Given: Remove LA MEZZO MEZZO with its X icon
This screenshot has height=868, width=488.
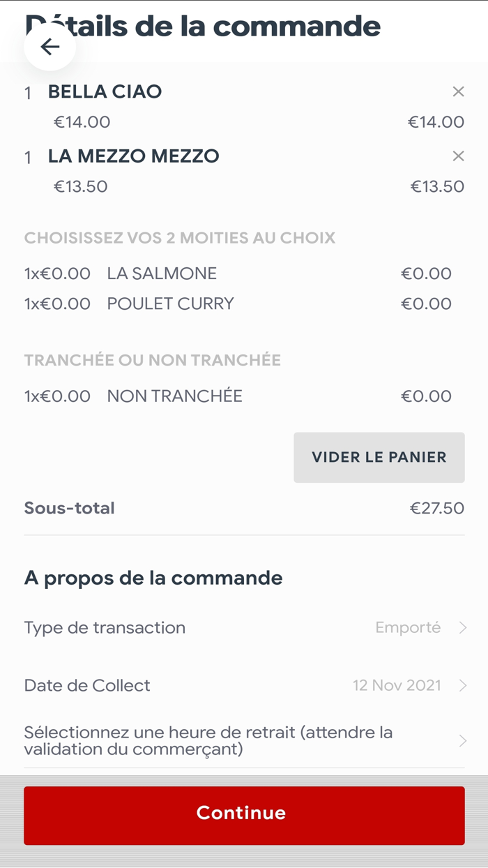Looking at the screenshot, I should [458, 156].
